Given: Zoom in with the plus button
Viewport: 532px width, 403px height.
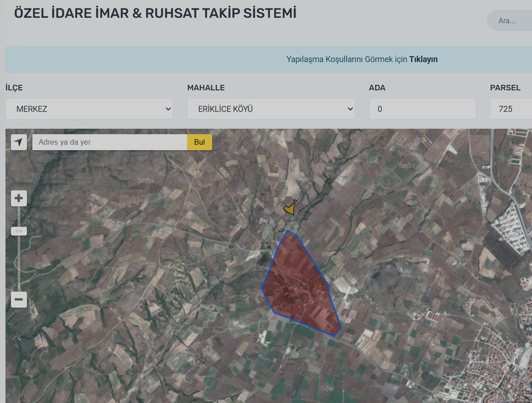Looking at the screenshot, I should [x=19, y=199].
